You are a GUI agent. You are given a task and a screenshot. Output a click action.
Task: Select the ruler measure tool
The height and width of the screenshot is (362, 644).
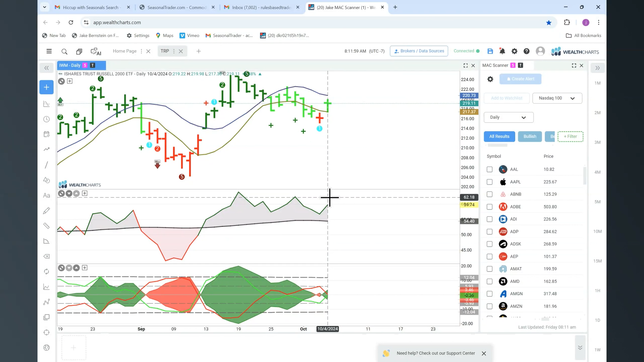[x=47, y=226]
